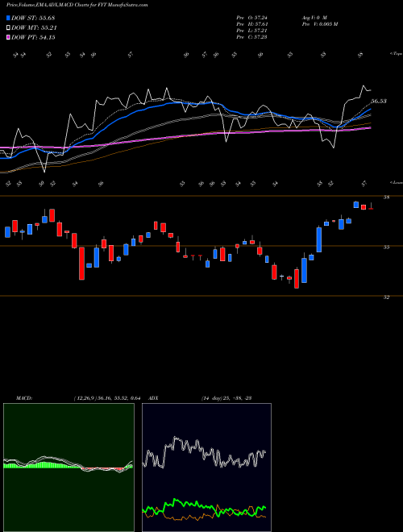Select the 'DOW ST: 55.68' legend label
Viewport: 403px width, 532px height.
point(33,18)
